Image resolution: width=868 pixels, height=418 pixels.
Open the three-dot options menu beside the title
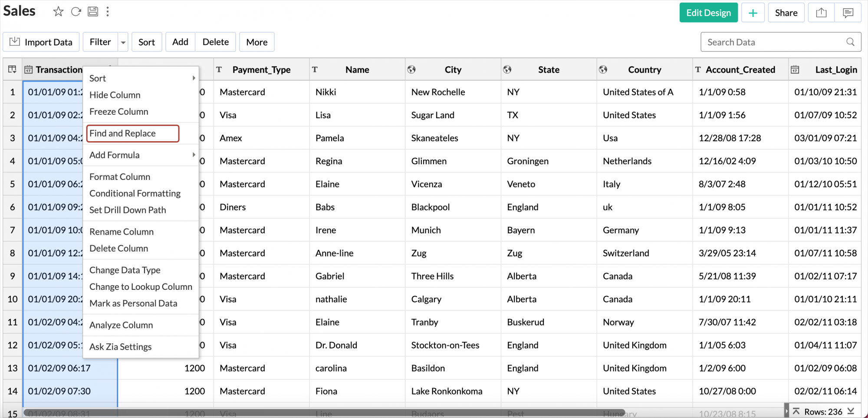click(x=108, y=12)
